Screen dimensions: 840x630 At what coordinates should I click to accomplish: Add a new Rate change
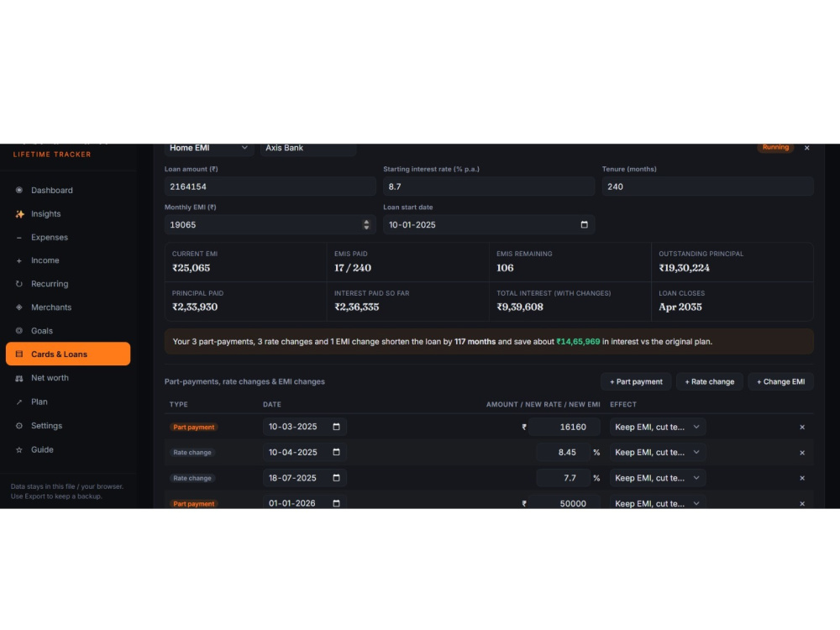pyautogui.click(x=709, y=381)
